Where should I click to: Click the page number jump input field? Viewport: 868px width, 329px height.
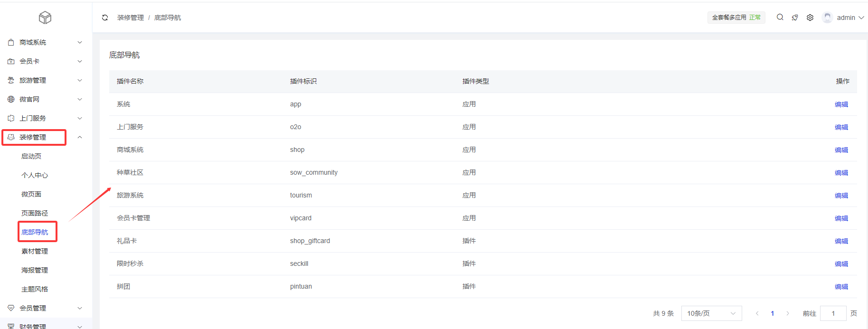(833, 313)
